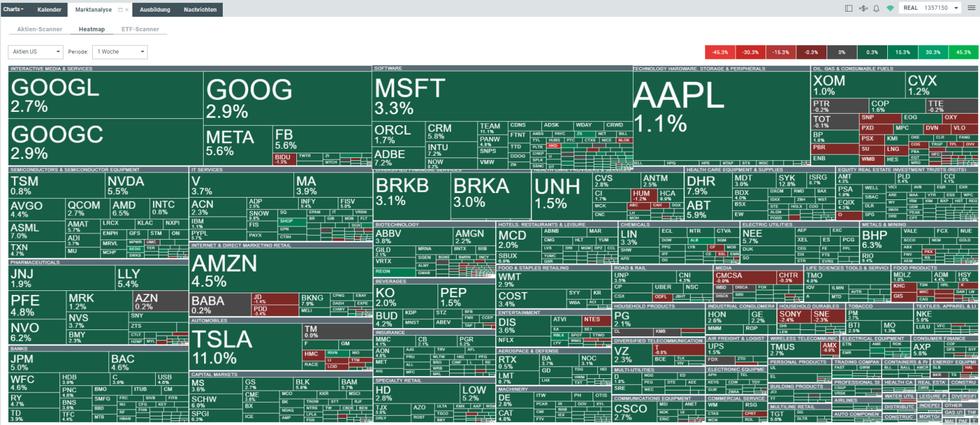The height and width of the screenshot is (425, 980).
Task: Select the MSFT 3.3% heatmap tile
Action: click(x=502, y=97)
